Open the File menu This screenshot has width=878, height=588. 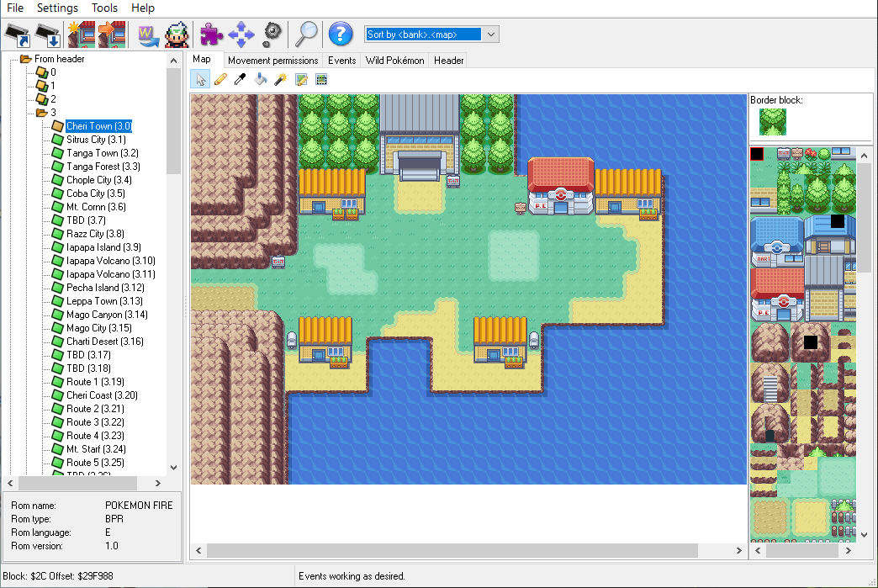click(x=15, y=8)
